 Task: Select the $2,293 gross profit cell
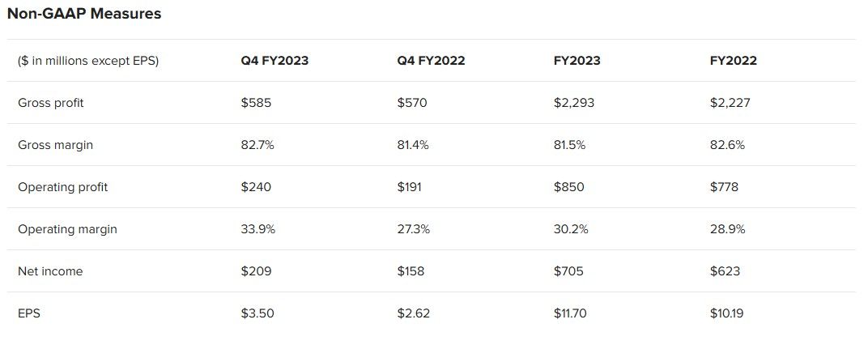(574, 103)
